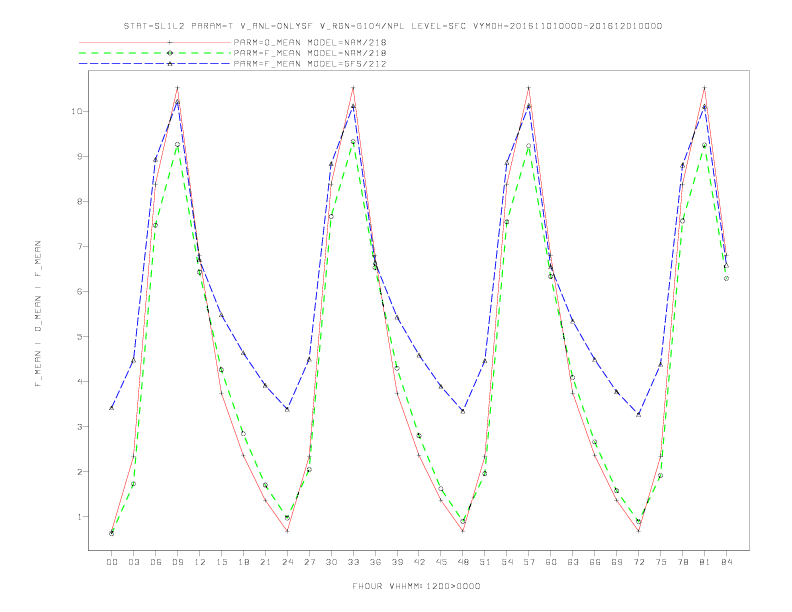
Task: Click y-axis tick label 8
Action: [x=80, y=201]
